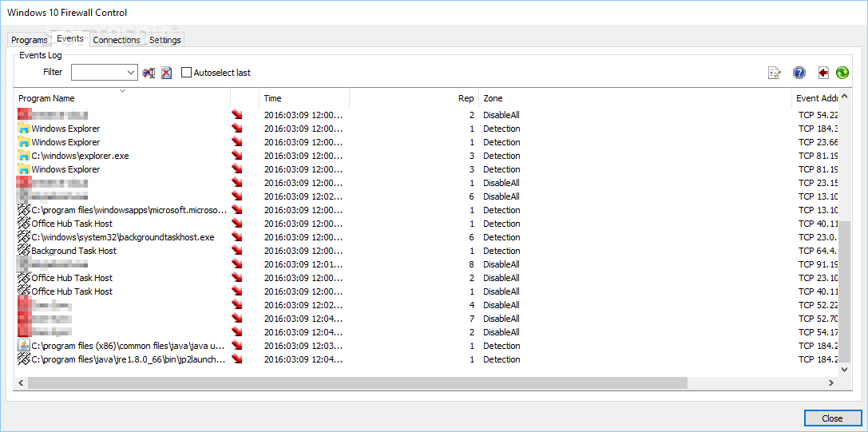The height and width of the screenshot is (432, 868).
Task: Switch to the Programs tab
Action: click(30, 40)
